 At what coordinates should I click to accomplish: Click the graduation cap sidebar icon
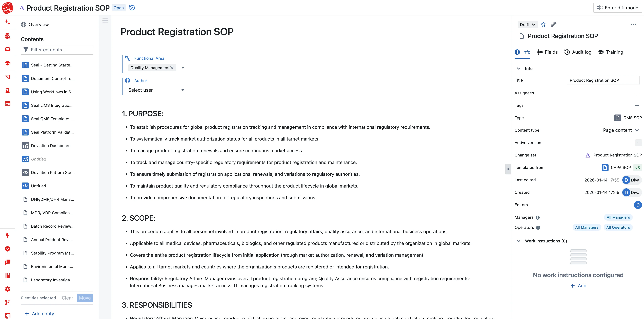pos(8,63)
